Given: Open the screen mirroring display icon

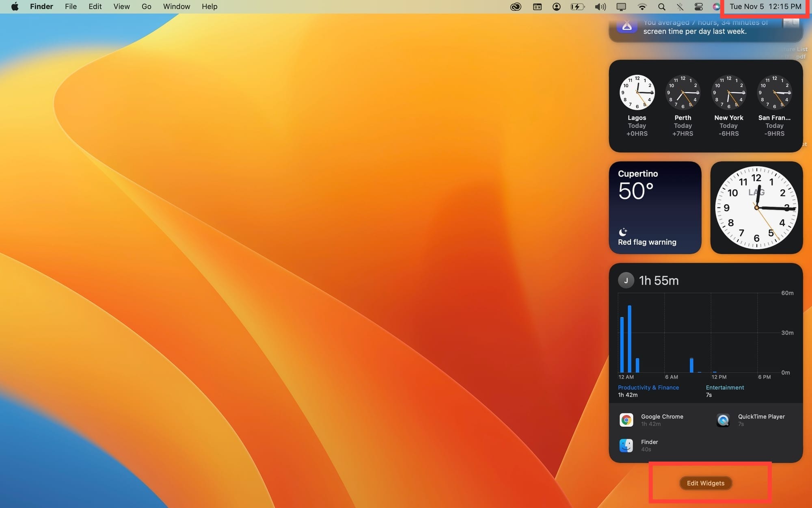Looking at the screenshot, I should coord(621,7).
